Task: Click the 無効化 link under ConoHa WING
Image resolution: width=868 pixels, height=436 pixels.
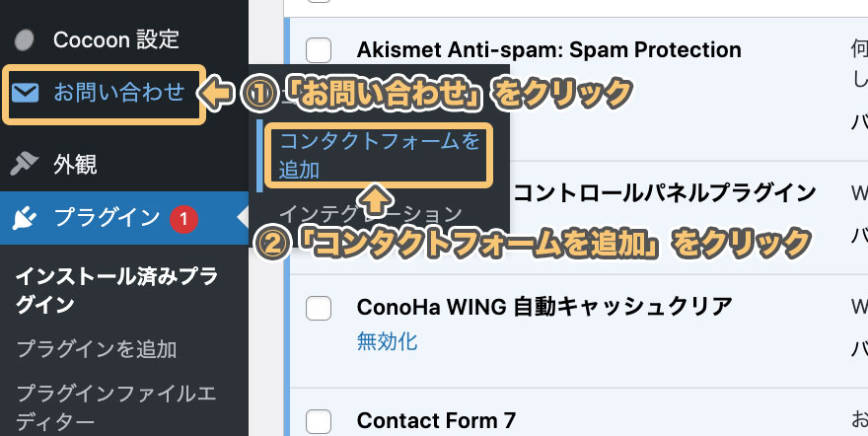Action: (387, 341)
